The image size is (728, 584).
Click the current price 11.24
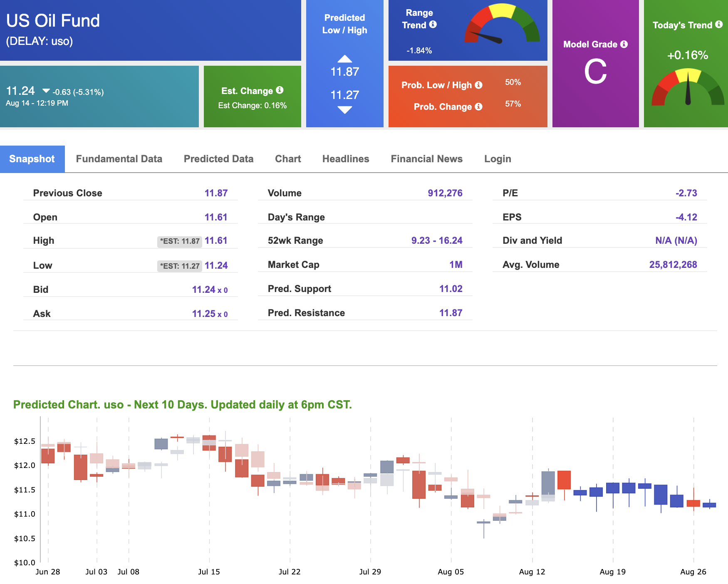pos(20,91)
